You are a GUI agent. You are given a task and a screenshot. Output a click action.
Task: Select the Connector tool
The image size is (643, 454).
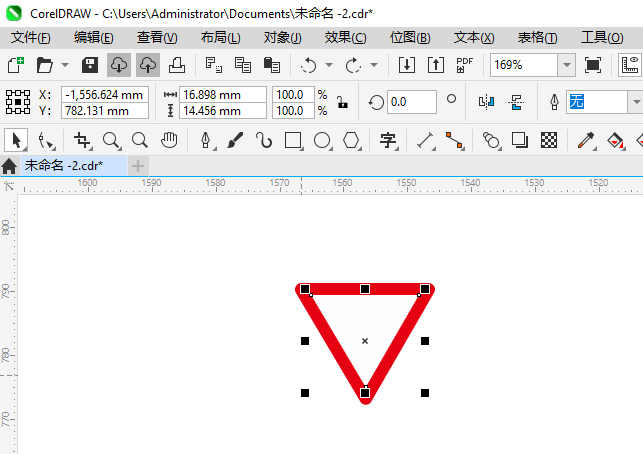(454, 140)
